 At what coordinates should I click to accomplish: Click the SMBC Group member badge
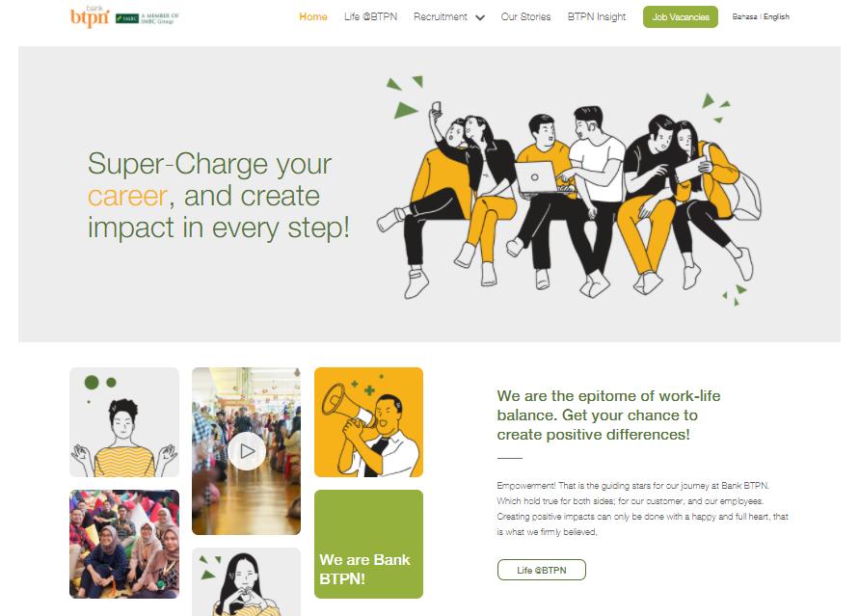pos(148,17)
